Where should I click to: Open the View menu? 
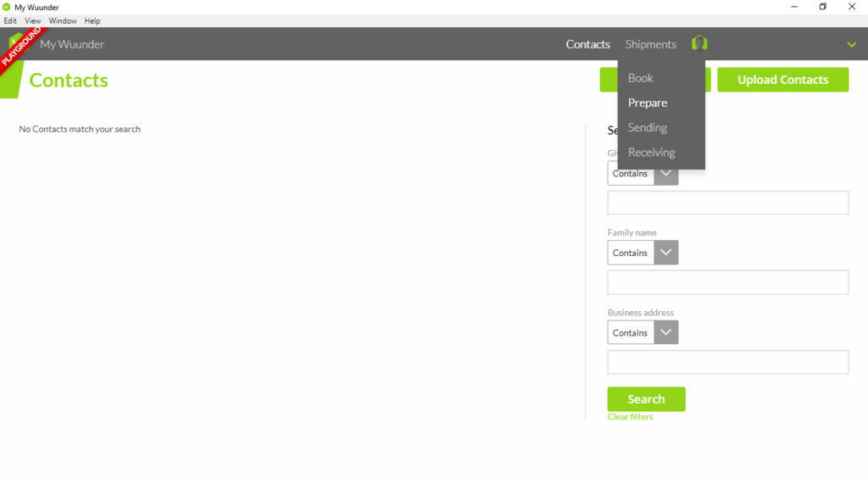click(33, 21)
